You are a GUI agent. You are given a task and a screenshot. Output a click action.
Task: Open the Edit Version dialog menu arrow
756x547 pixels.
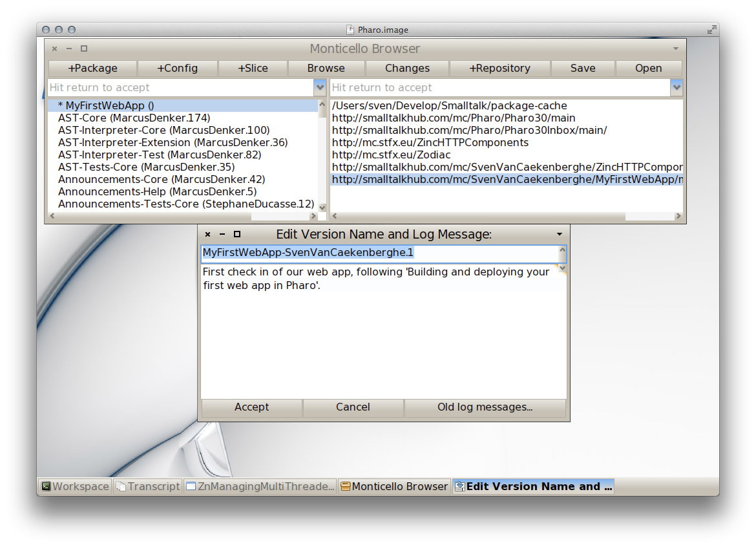[x=560, y=235]
